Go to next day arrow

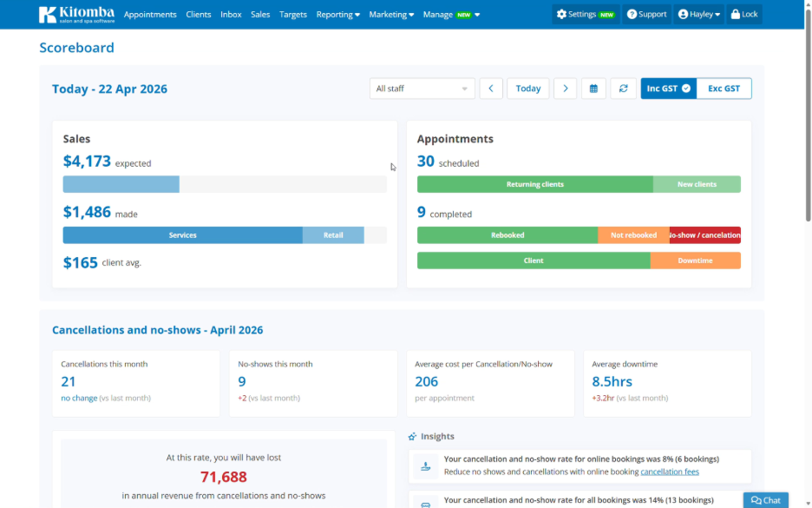[565, 89]
